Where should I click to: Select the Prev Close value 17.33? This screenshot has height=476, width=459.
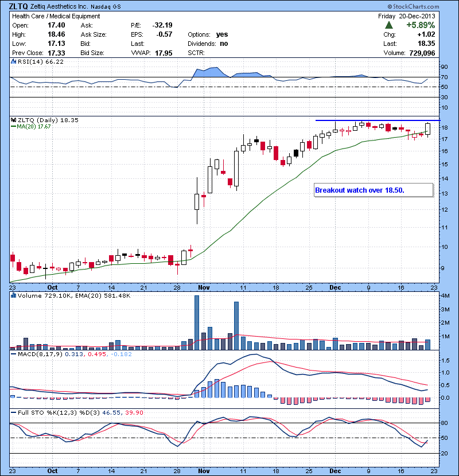56,53
